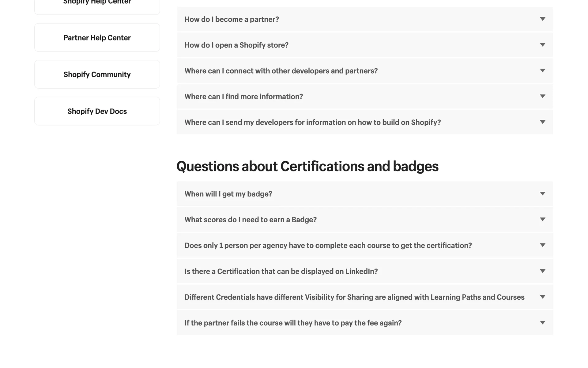Reveal answer about failing course and fee
This screenshot has height=368, width=588.
point(293,323)
